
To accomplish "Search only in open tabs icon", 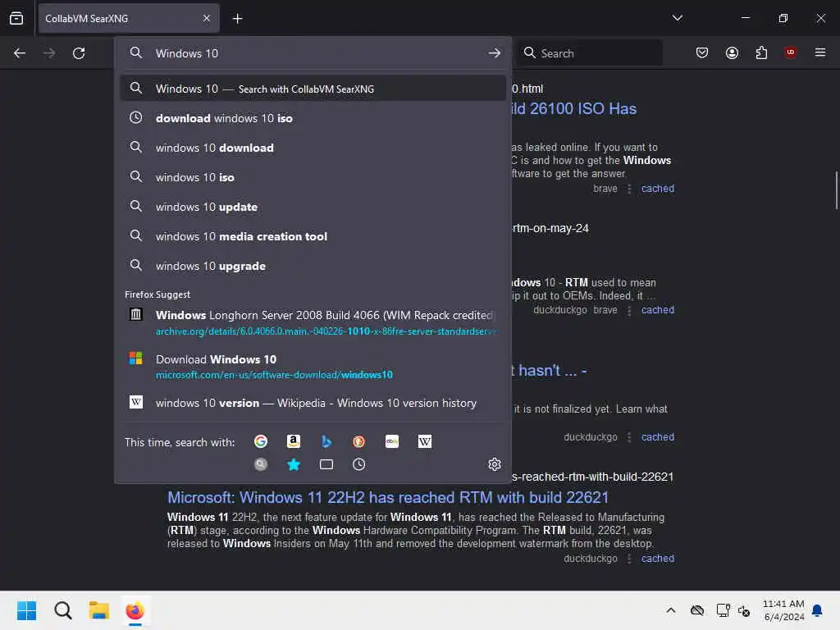I will [x=326, y=464].
